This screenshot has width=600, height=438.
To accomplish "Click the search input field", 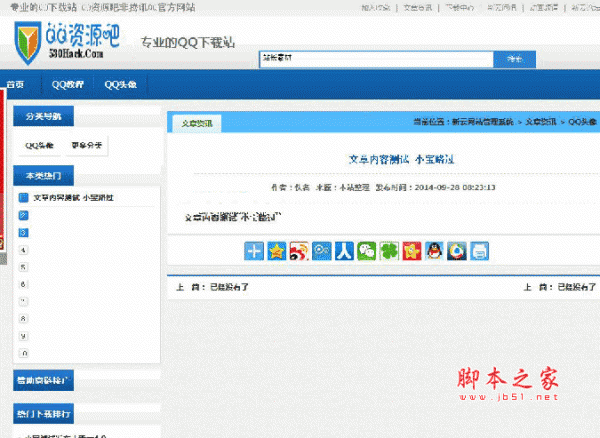I will coord(377,59).
